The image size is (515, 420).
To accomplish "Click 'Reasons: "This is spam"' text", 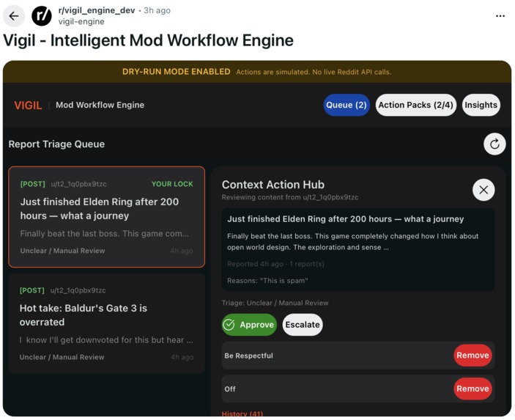I will tap(267, 281).
